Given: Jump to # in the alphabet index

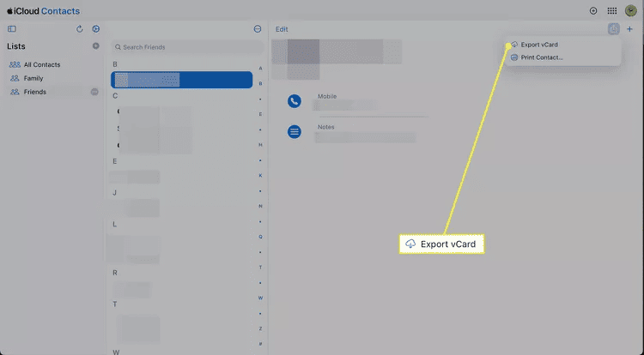Looking at the screenshot, I should [260, 344].
